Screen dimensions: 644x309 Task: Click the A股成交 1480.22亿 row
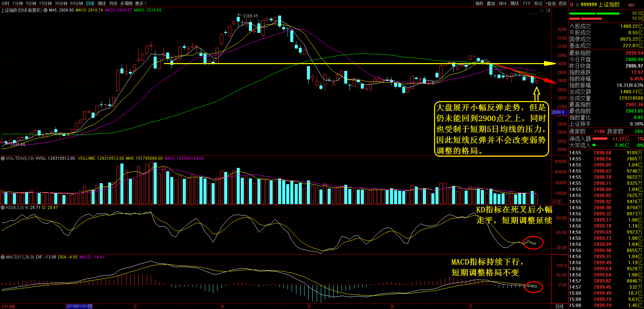click(606, 26)
